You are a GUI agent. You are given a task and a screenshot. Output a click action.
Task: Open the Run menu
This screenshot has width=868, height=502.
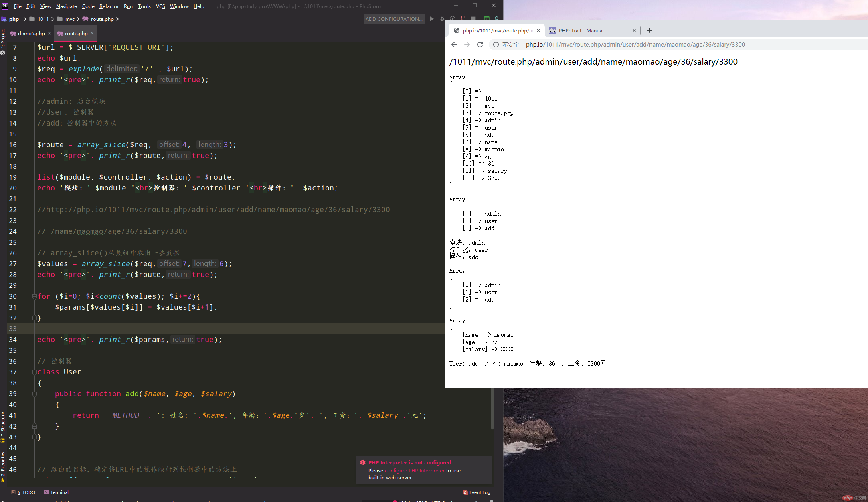pos(128,6)
